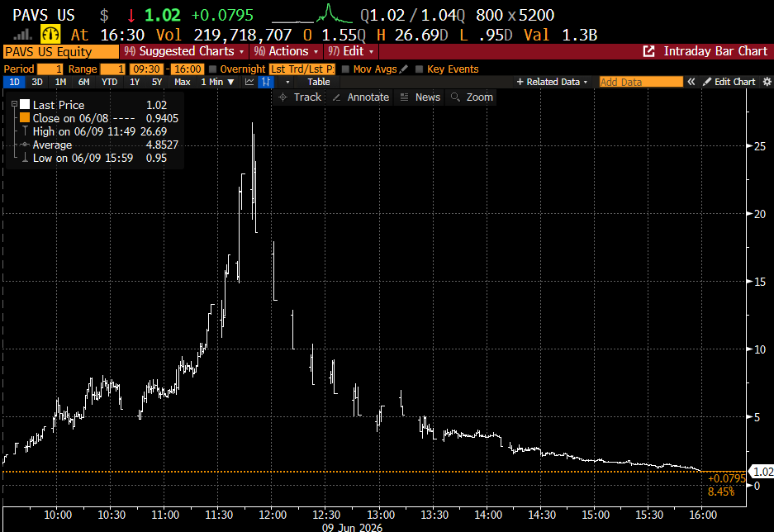Select the bar chart type icon
The width and height of the screenshot is (774, 532).
(x=266, y=82)
